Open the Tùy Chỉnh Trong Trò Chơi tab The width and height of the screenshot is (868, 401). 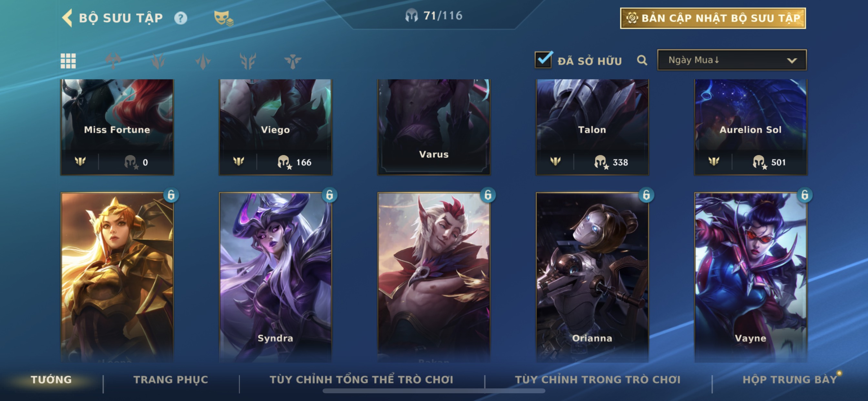click(598, 379)
